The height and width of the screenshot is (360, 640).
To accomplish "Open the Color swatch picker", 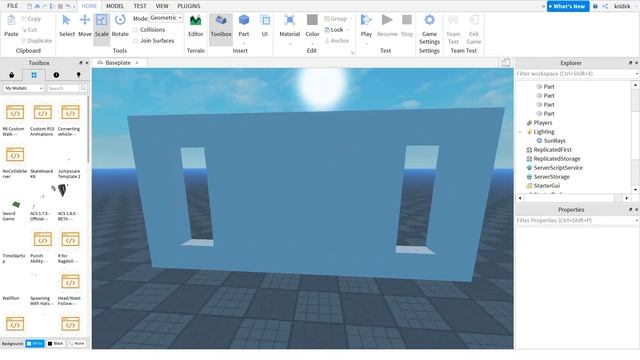I will (x=312, y=25).
